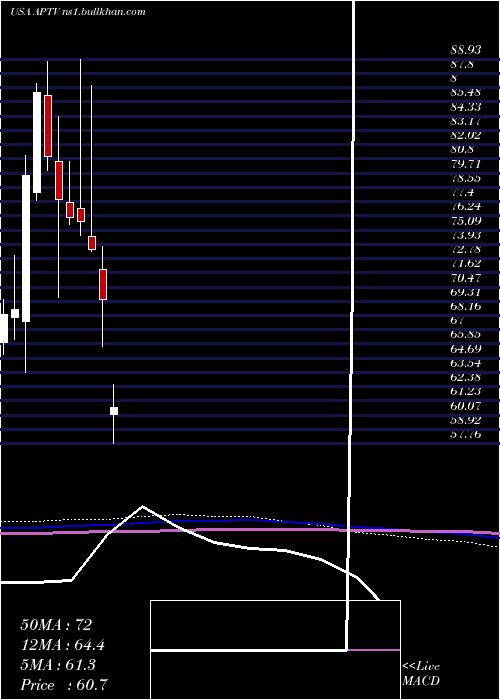Click the 62.38 price level
500x700 pixels.
coord(465,377)
